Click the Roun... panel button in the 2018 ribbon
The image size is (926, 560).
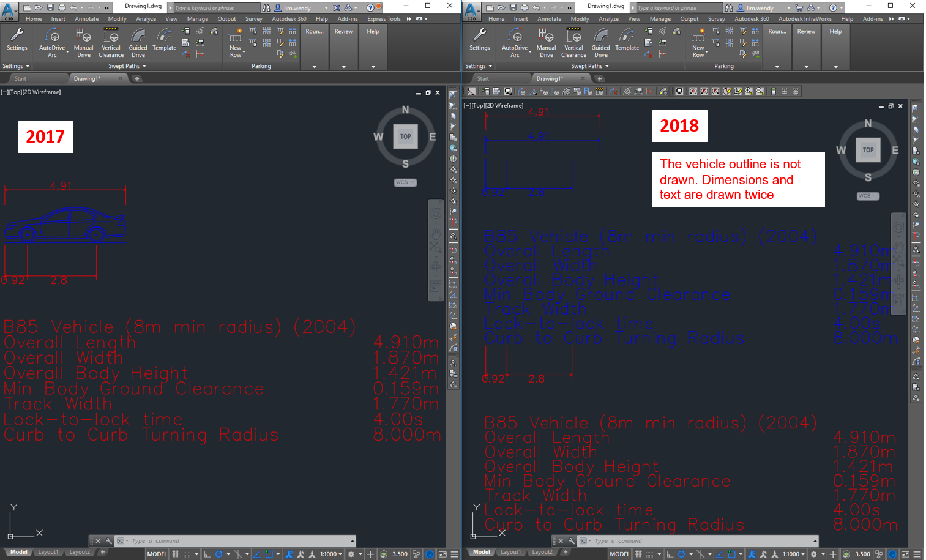(777, 48)
